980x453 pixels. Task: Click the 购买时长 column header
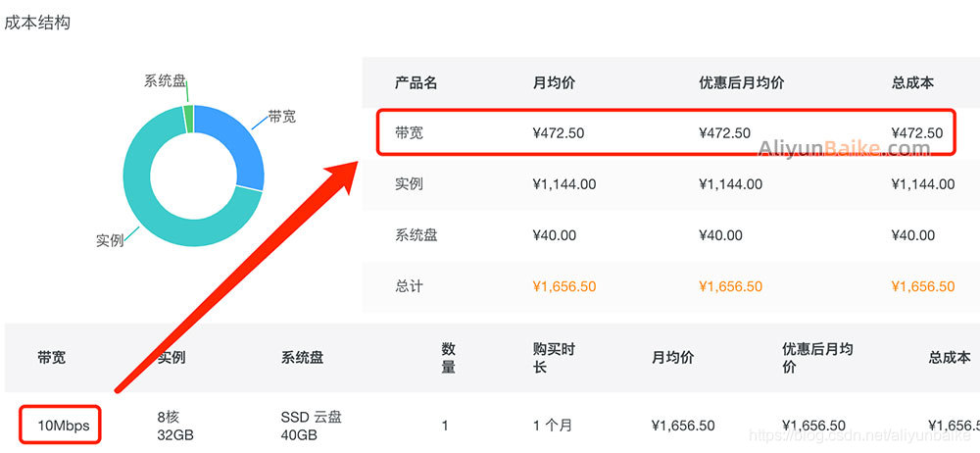pyautogui.click(x=550, y=358)
